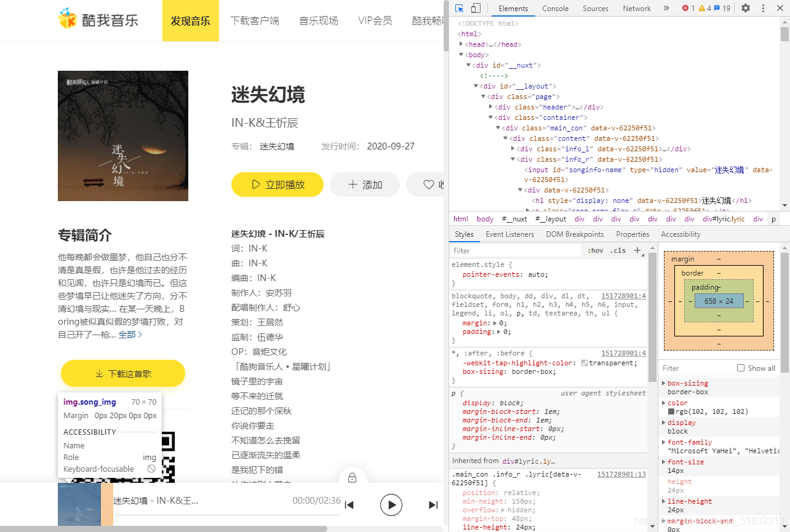The width and height of the screenshot is (790, 532).
Task: Click song progress bar in player
Action: 227,514
